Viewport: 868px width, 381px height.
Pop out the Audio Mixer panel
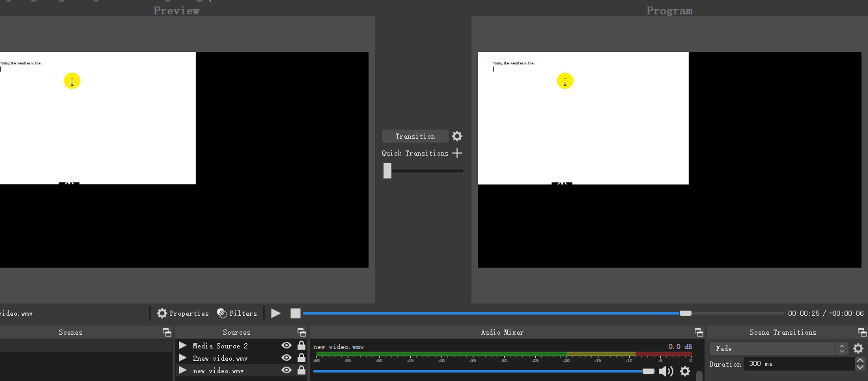[698, 332]
